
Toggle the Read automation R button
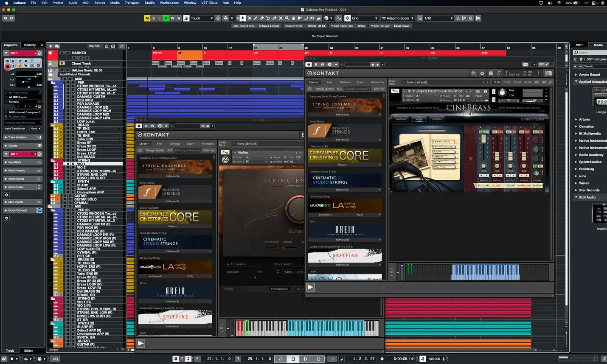click(166, 18)
